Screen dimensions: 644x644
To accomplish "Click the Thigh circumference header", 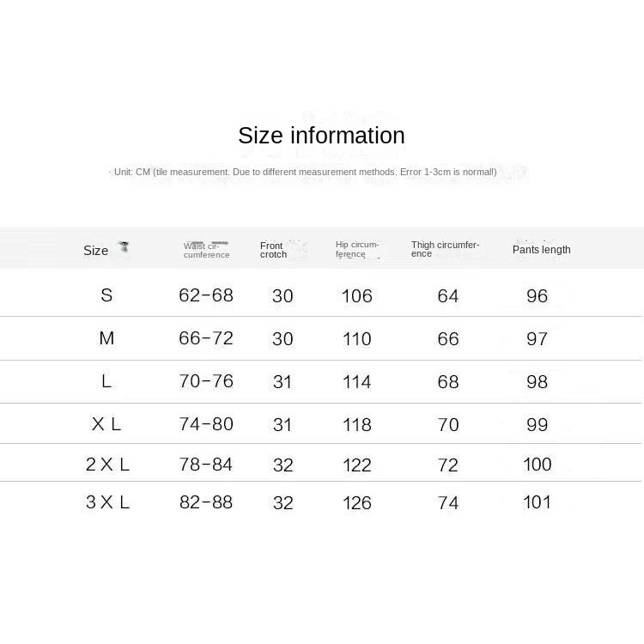I will pyautogui.click(x=445, y=249).
